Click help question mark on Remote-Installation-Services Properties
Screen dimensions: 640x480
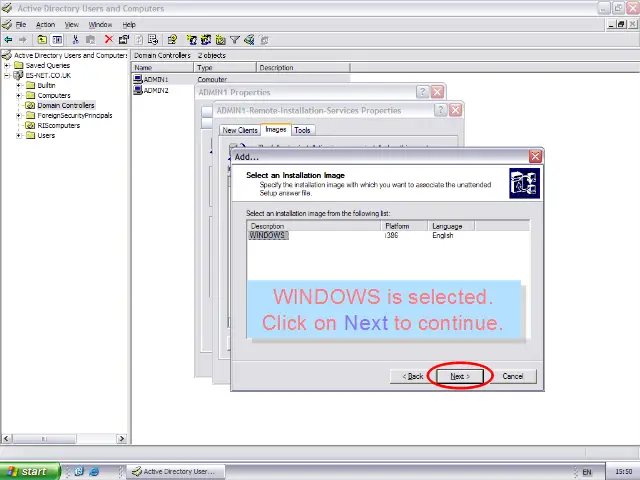pos(440,110)
